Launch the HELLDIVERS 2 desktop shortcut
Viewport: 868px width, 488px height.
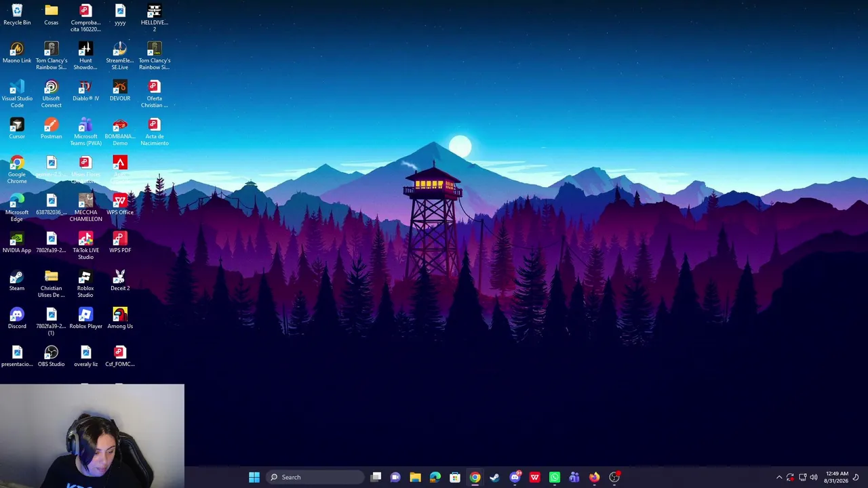click(155, 18)
